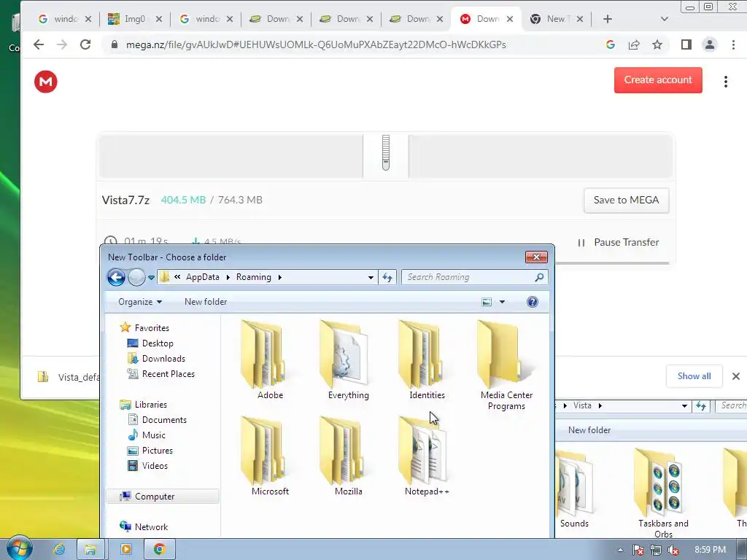Select Downloads in Favorites
747x560 pixels.
[163, 359]
